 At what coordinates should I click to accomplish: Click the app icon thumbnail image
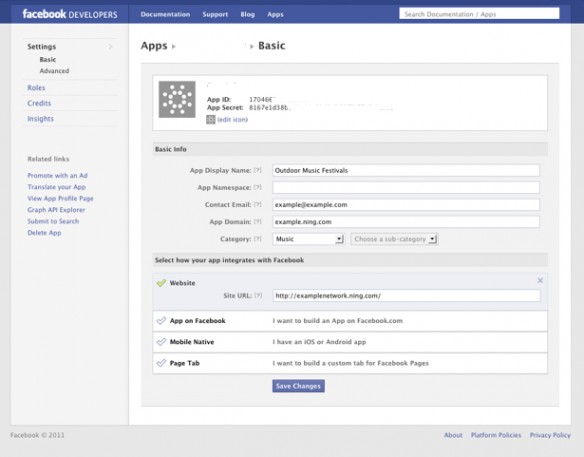click(x=177, y=99)
